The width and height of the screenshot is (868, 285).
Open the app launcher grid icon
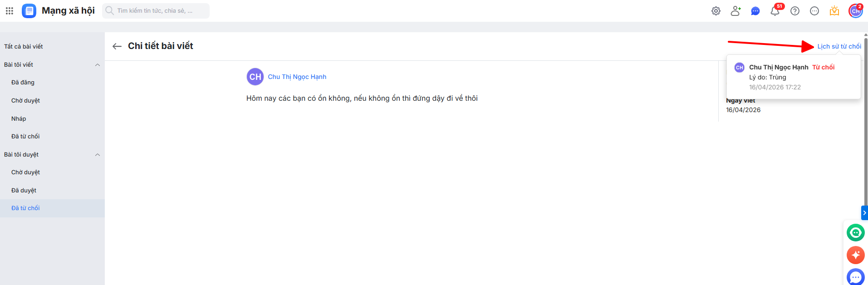(10, 11)
